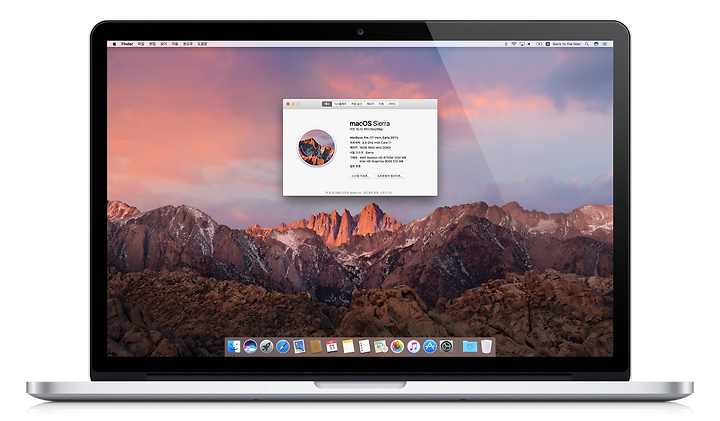720x421 pixels.
Task: Open the 윈도우 (Window) menu
Action: (188, 44)
